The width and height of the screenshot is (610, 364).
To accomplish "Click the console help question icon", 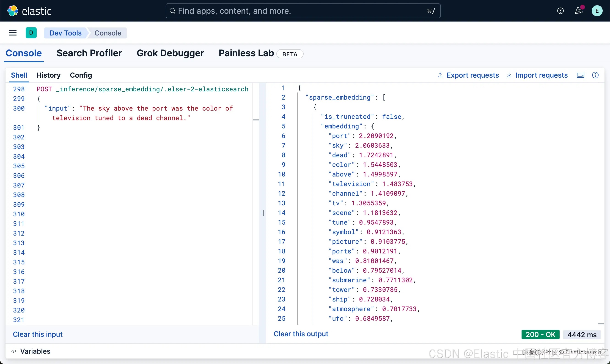I will click(595, 75).
